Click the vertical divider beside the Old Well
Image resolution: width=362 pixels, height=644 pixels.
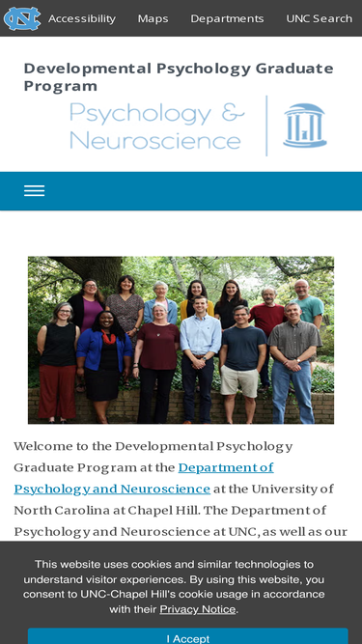click(x=266, y=126)
